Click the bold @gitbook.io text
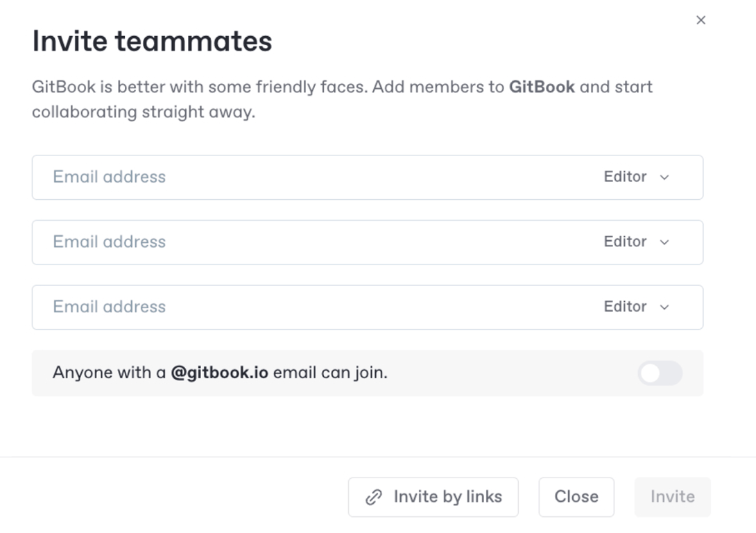This screenshot has width=756, height=533. [x=219, y=373]
